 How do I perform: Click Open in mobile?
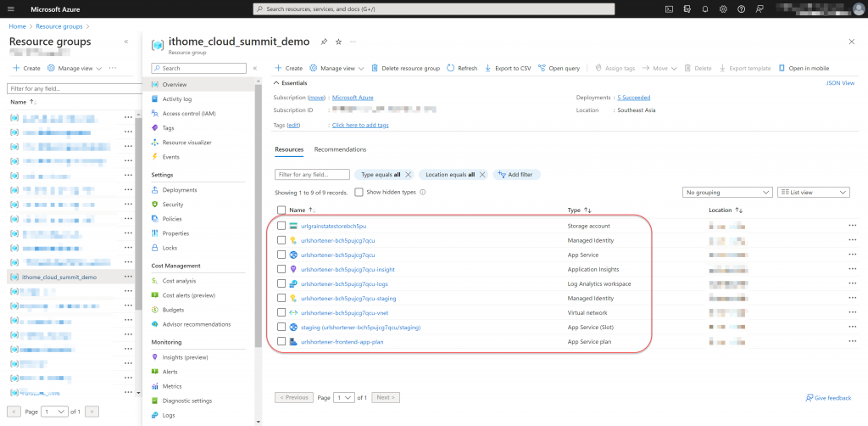804,68
